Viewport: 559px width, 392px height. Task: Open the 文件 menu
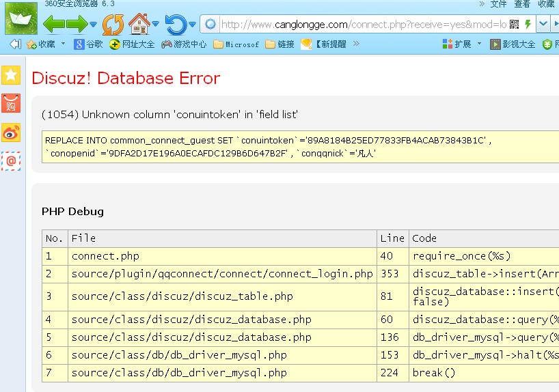click(499, 4)
